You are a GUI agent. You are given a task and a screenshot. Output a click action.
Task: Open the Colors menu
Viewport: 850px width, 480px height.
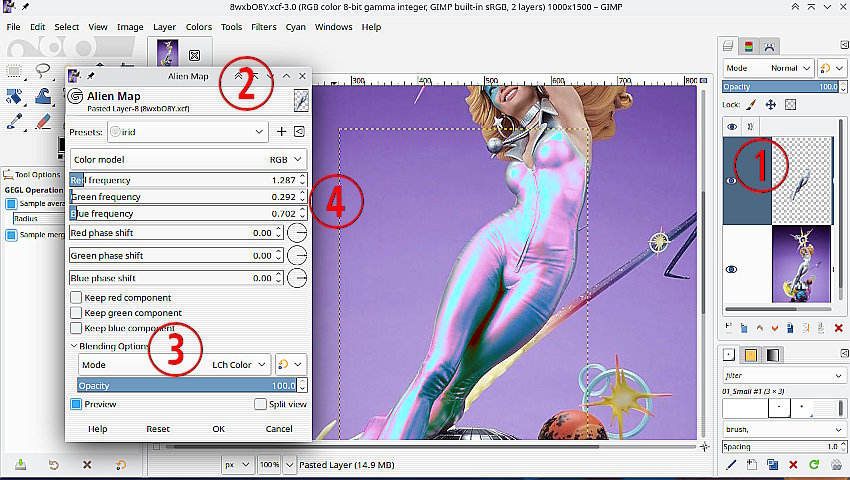(x=198, y=27)
